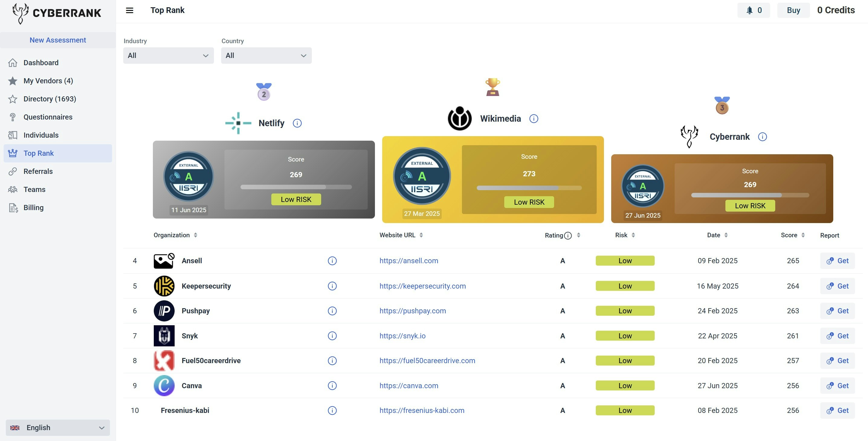Screen dimensions: 868x441
Task: Open the https://keepersecurity.com link
Action: point(422,286)
